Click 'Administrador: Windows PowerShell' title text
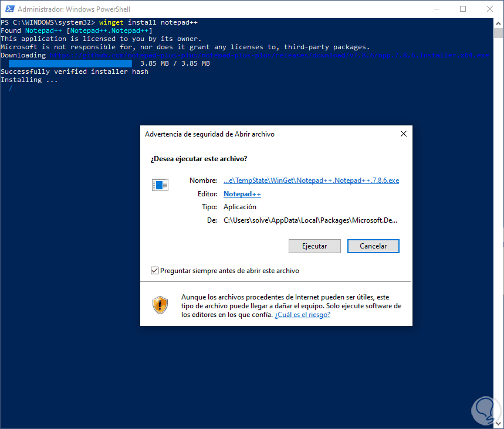 (74, 9)
